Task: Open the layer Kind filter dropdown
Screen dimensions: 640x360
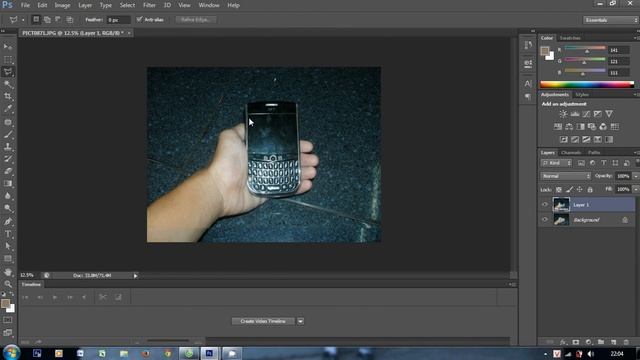Action: pyautogui.click(x=557, y=163)
